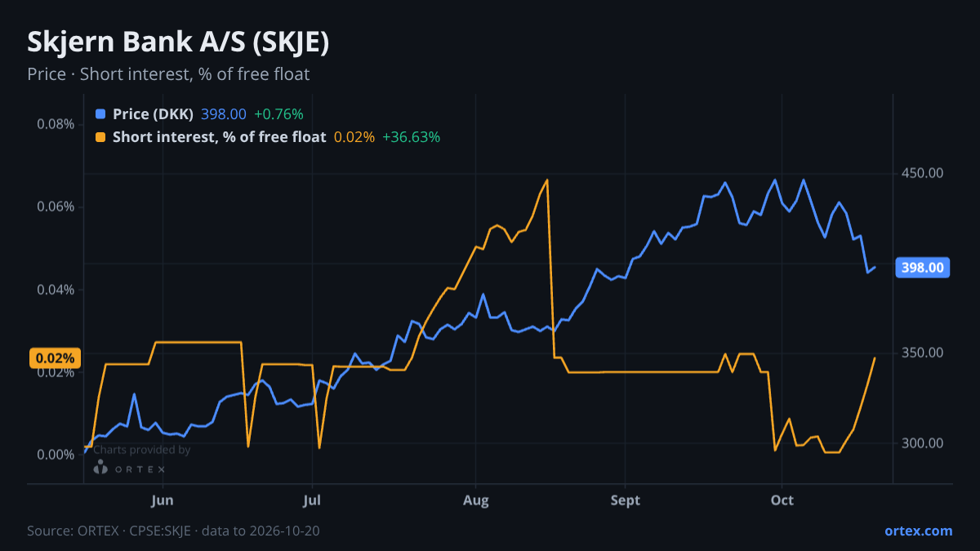Click the 398.00 blue price axis tag

tap(923, 268)
